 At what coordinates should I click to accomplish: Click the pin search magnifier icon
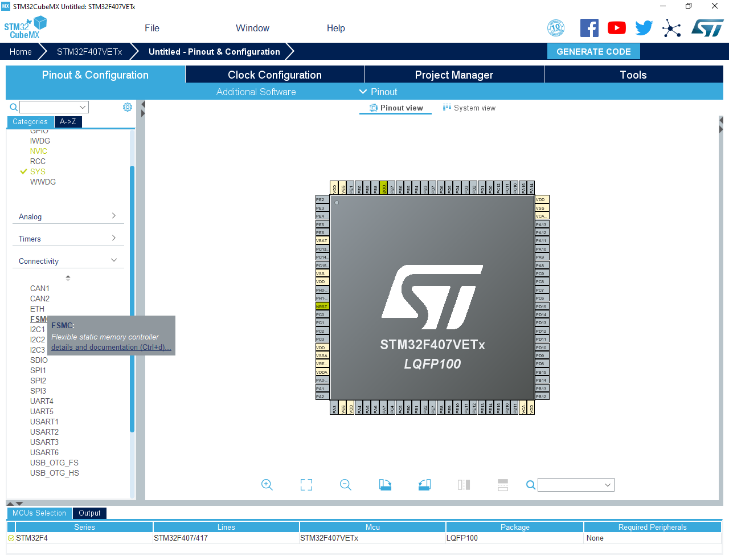[x=531, y=485]
